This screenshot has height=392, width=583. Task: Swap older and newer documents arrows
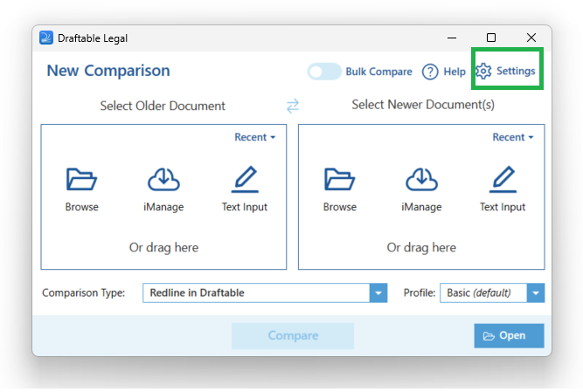(x=293, y=106)
